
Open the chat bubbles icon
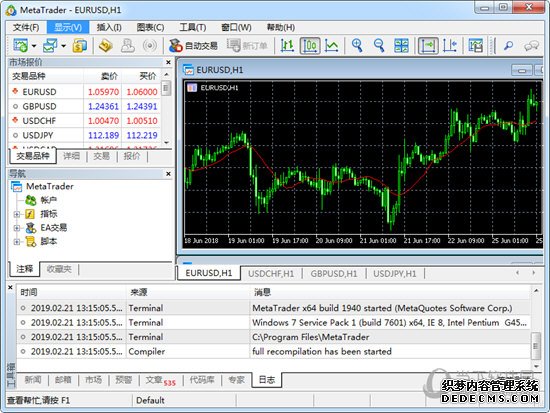tap(531, 46)
